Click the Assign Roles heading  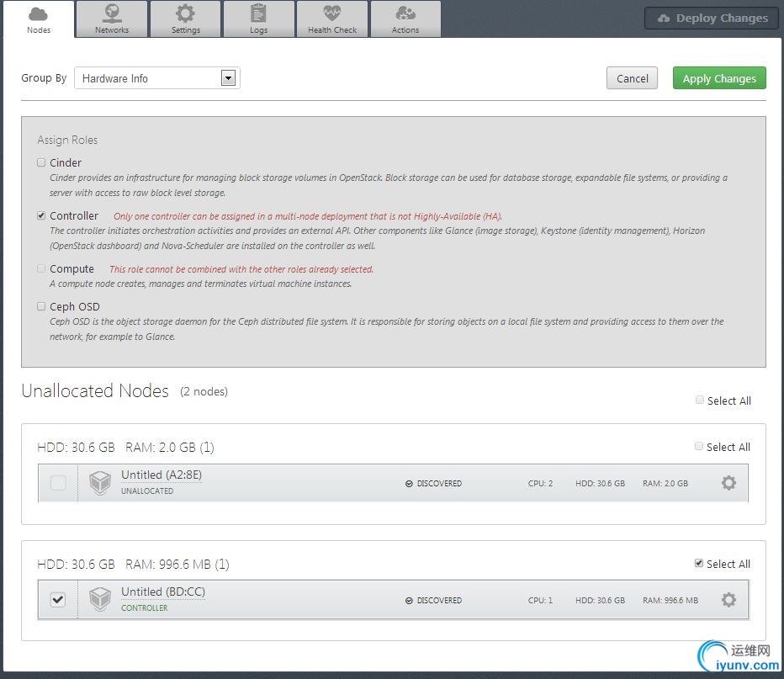point(67,140)
